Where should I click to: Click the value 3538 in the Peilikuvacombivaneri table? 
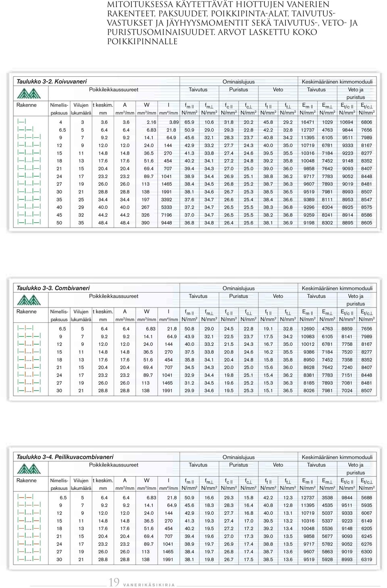click(x=327, y=498)
